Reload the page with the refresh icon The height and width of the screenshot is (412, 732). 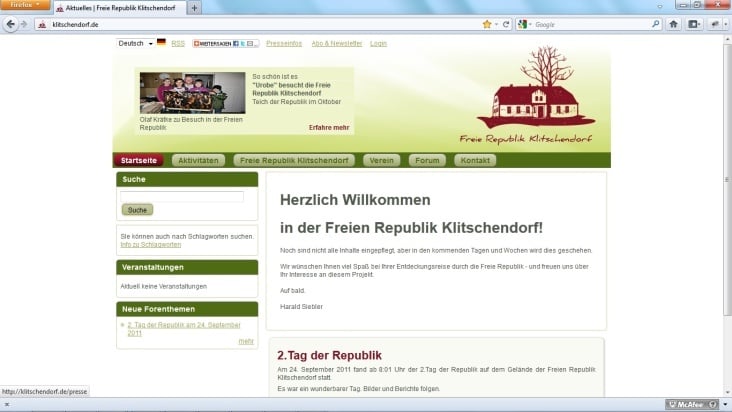pyautogui.click(x=506, y=24)
